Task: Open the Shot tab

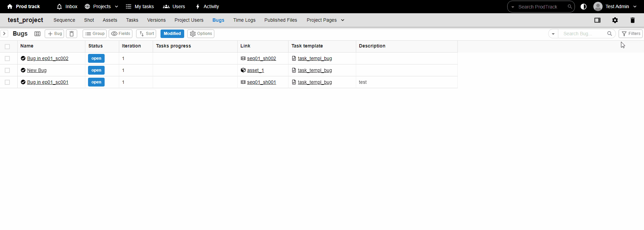Action: click(89, 20)
